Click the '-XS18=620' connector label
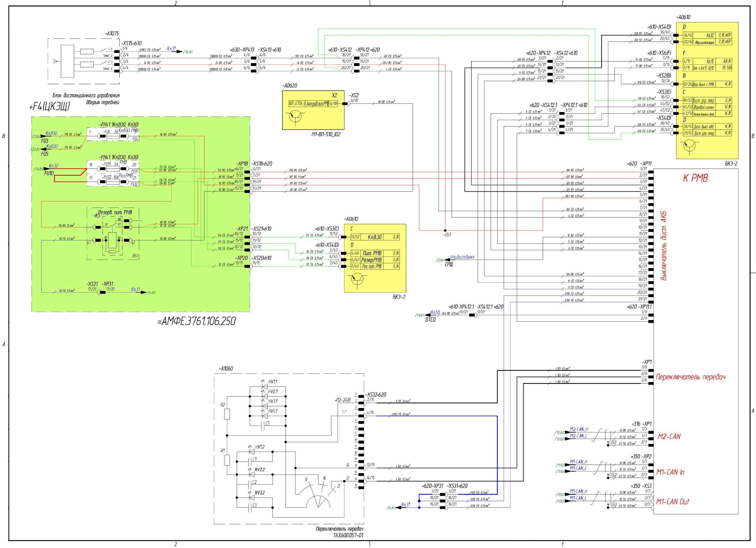 261,164
